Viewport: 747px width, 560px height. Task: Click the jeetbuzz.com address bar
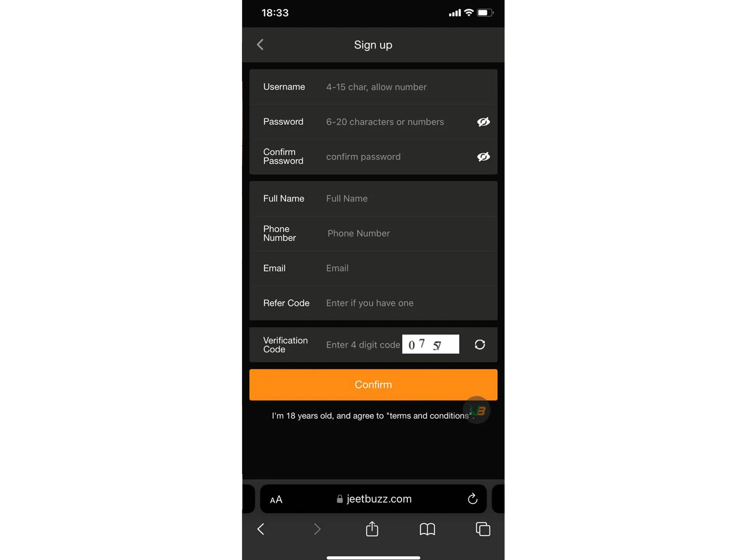tap(373, 499)
